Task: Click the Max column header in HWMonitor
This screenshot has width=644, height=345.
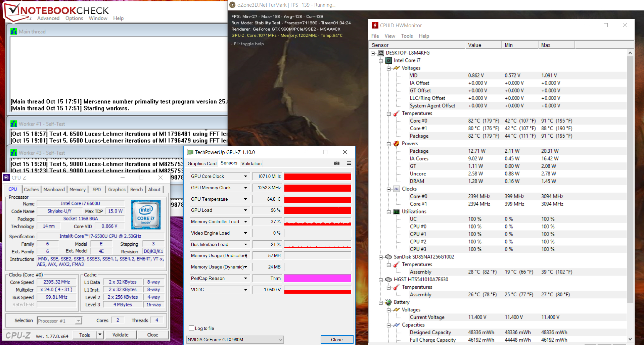Action: tap(556, 45)
